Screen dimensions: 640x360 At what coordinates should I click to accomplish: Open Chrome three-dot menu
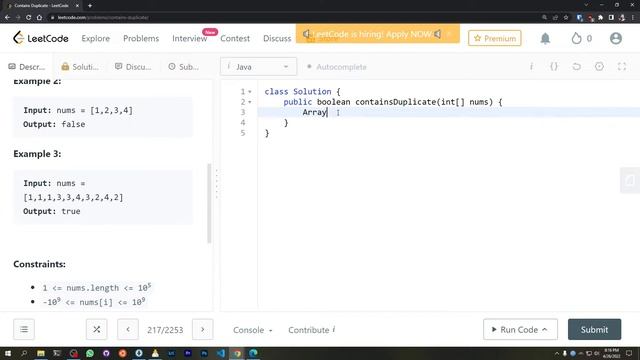[633, 18]
